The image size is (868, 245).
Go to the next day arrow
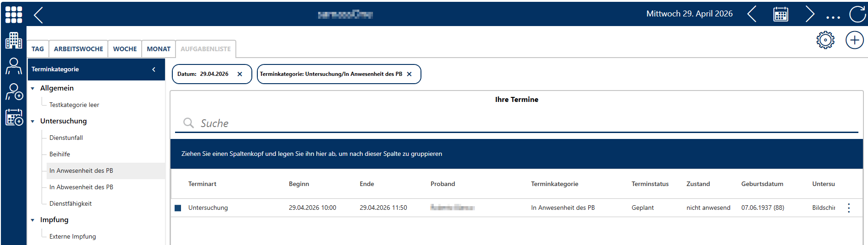coord(809,14)
